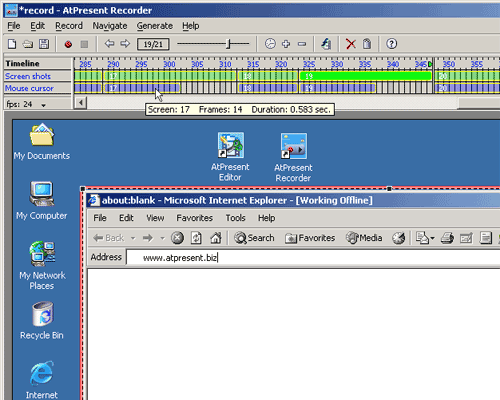
Task: Click the Stop icon in Internet Explorer
Action: point(177,238)
